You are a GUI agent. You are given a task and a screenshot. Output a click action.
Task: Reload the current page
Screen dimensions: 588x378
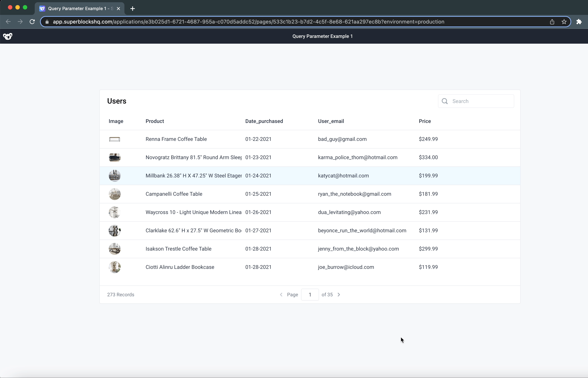point(32,22)
